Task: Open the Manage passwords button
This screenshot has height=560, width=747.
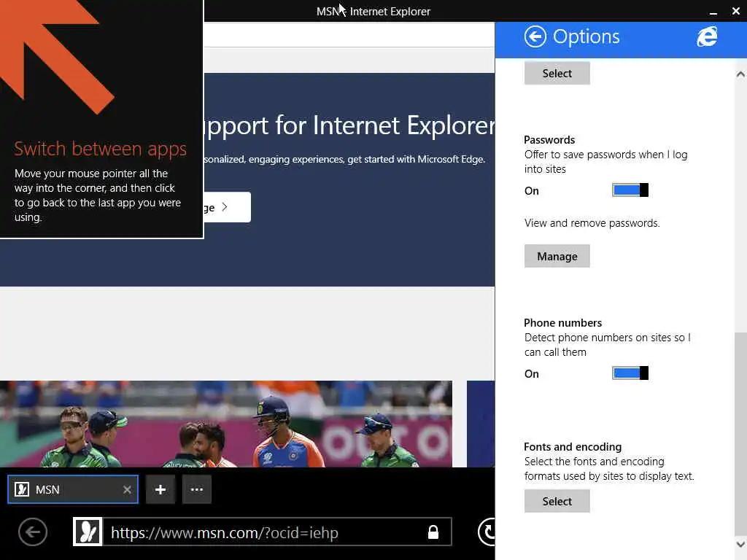Action: (557, 256)
